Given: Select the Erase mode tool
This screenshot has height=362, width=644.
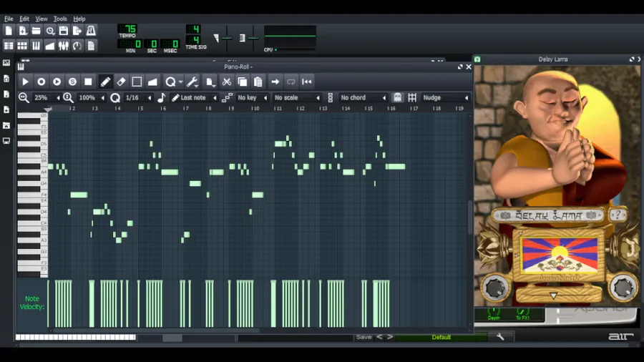Looking at the screenshot, I should (x=121, y=82).
